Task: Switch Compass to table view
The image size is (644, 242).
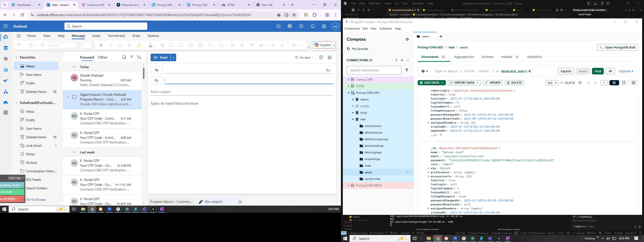Action: tap(634, 83)
